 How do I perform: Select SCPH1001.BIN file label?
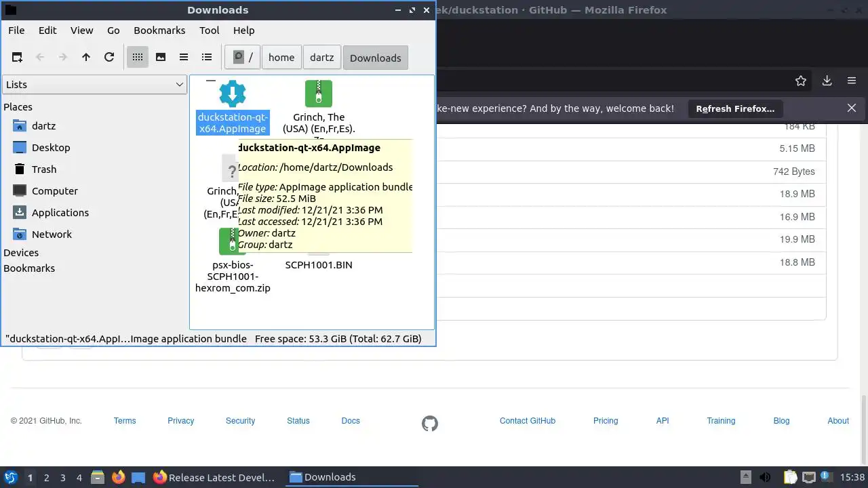point(319,265)
